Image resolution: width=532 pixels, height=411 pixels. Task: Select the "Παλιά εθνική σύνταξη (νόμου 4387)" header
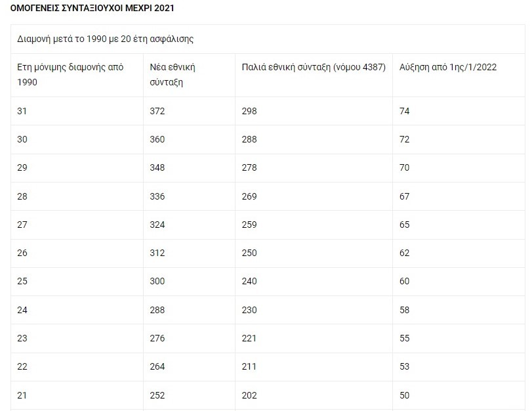click(314, 67)
